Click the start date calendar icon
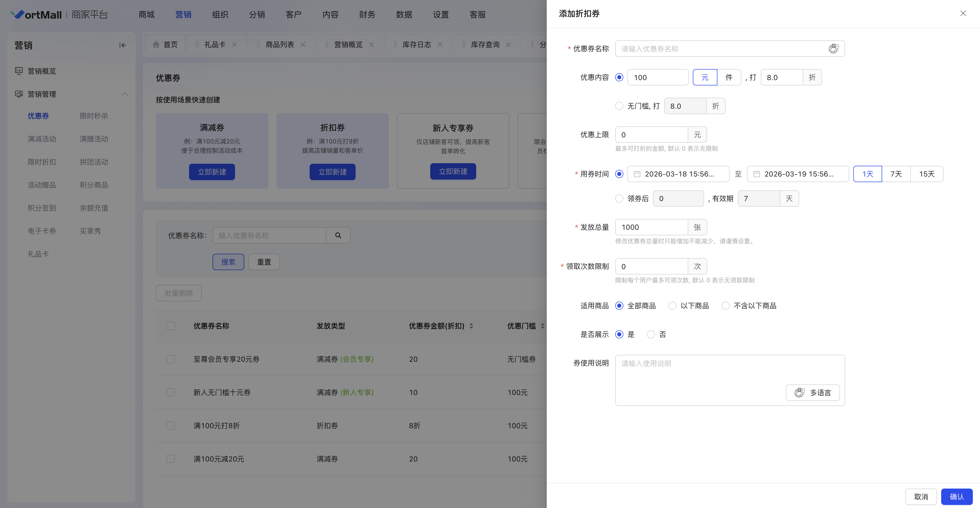Viewport: 980px width, 508px height. coord(637,174)
